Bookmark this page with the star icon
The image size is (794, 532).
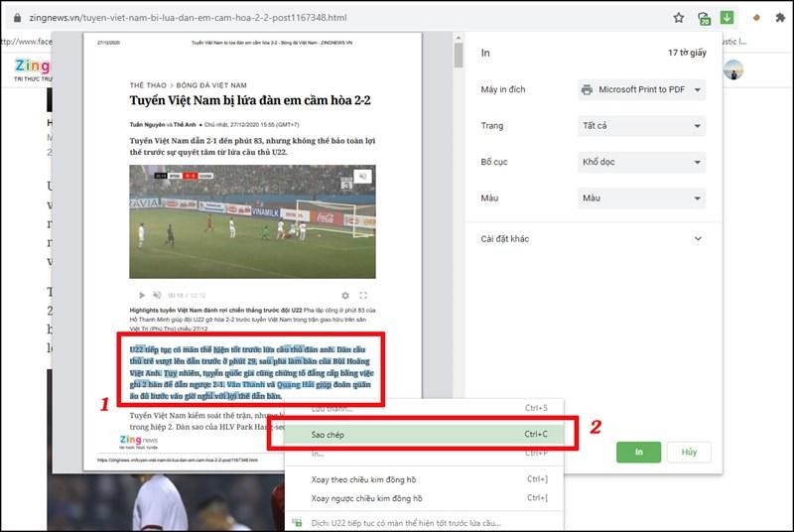(679, 18)
